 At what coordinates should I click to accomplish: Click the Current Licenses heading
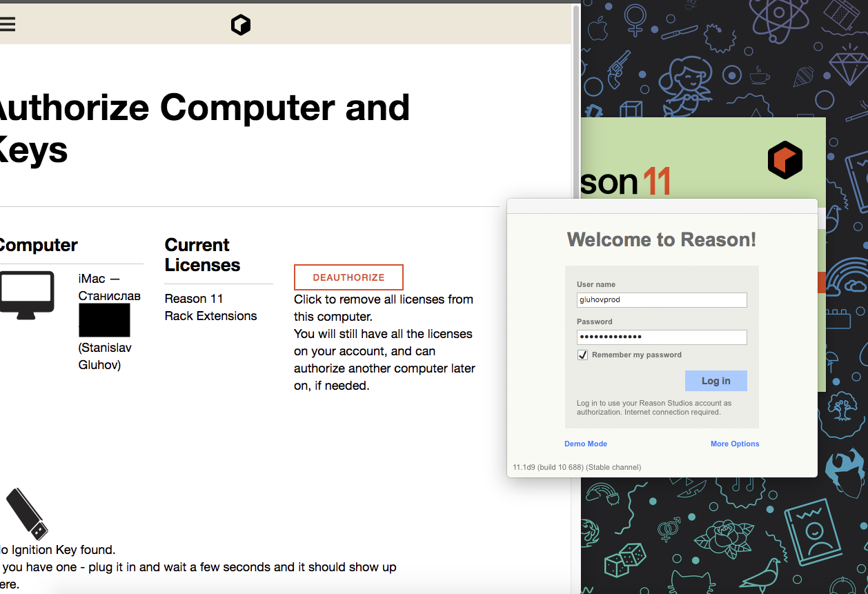point(202,255)
